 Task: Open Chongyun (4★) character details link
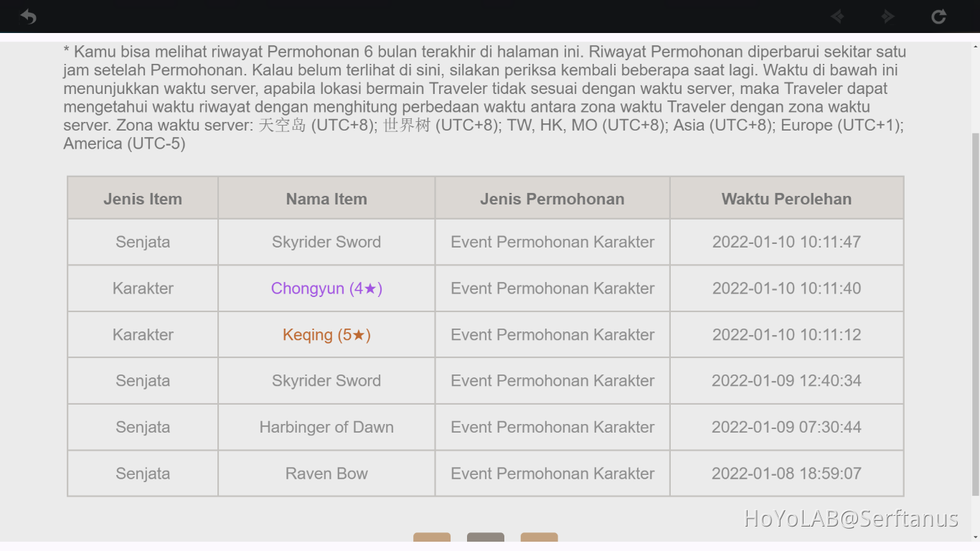(326, 288)
